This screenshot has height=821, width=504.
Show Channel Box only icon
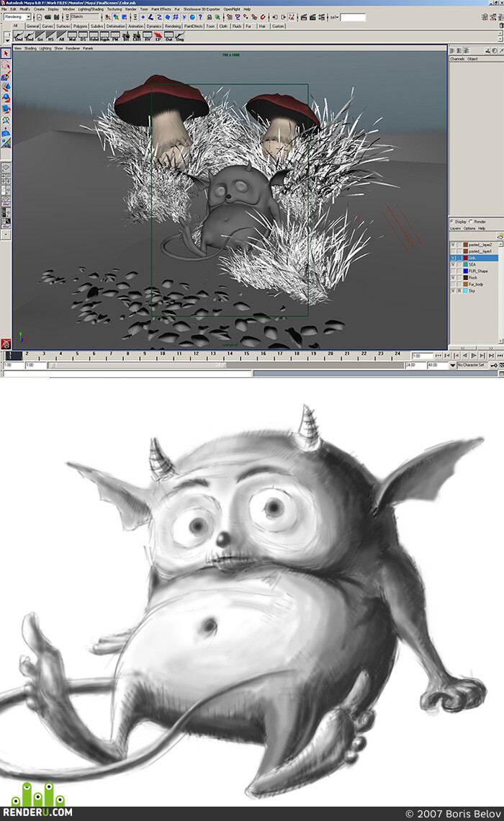click(452, 50)
